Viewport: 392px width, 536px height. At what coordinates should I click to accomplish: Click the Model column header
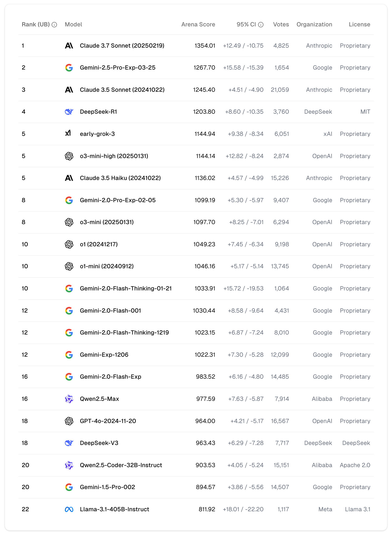tap(73, 25)
